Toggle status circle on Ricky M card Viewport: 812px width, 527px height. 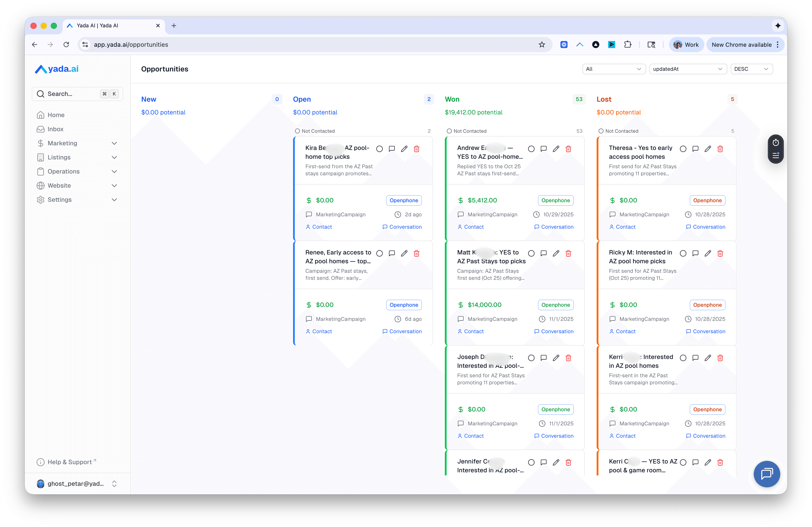click(683, 253)
